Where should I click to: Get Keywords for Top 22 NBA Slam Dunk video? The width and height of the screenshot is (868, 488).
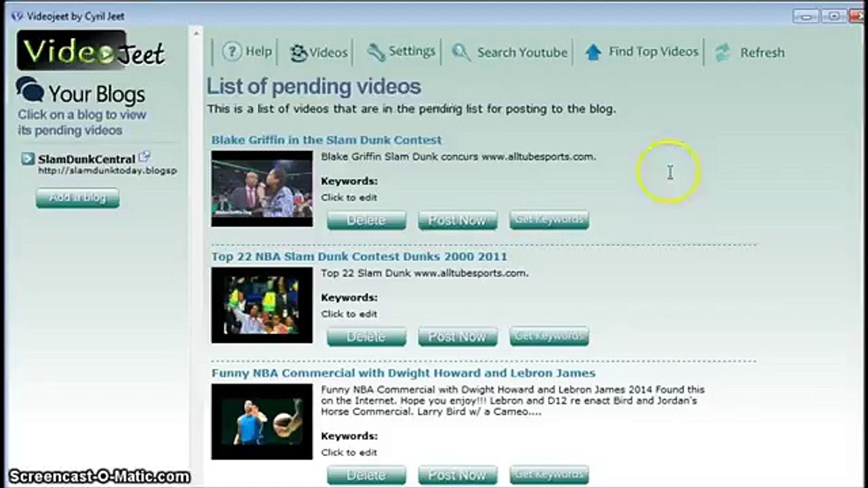549,336
